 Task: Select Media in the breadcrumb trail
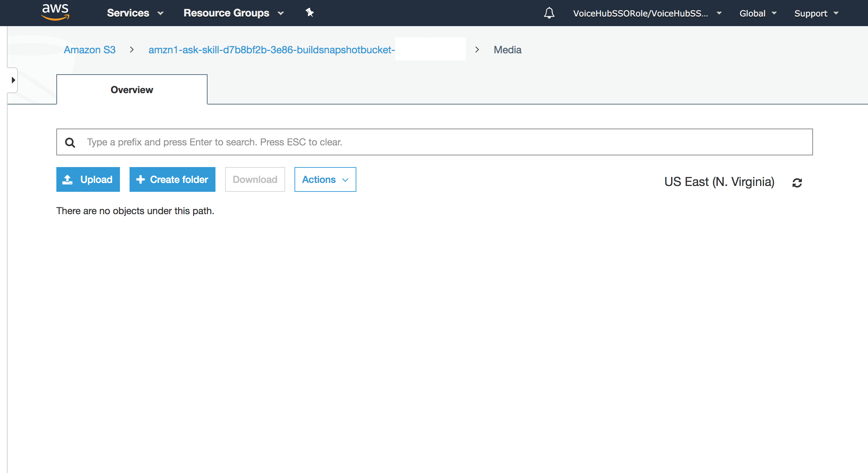click(x=508, y=49)
